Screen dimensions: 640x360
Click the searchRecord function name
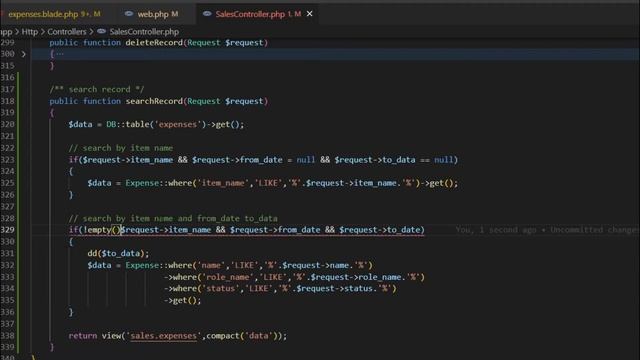154,101
